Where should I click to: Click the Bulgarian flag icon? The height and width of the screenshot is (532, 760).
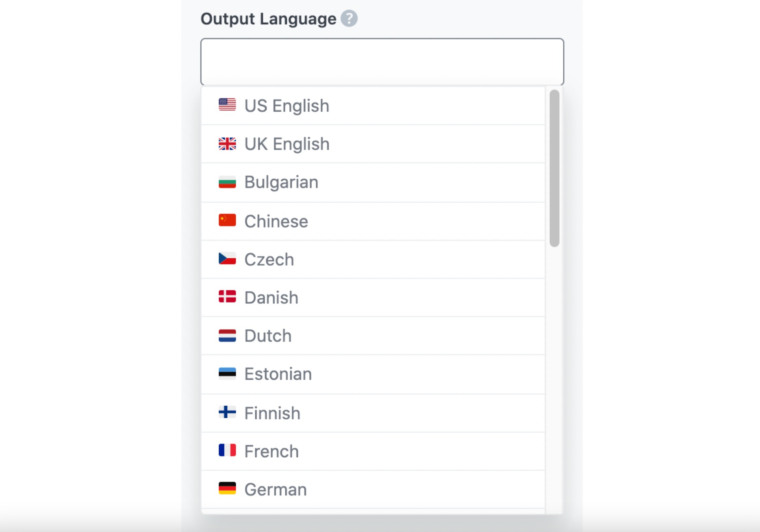227,182
